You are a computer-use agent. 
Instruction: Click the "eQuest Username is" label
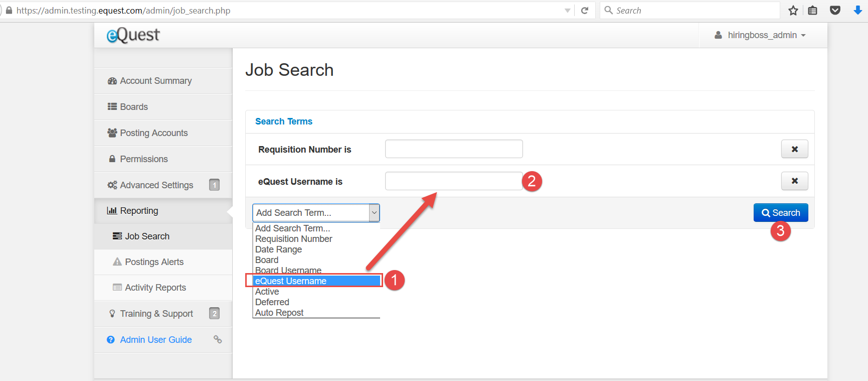[x=300, y=182]
